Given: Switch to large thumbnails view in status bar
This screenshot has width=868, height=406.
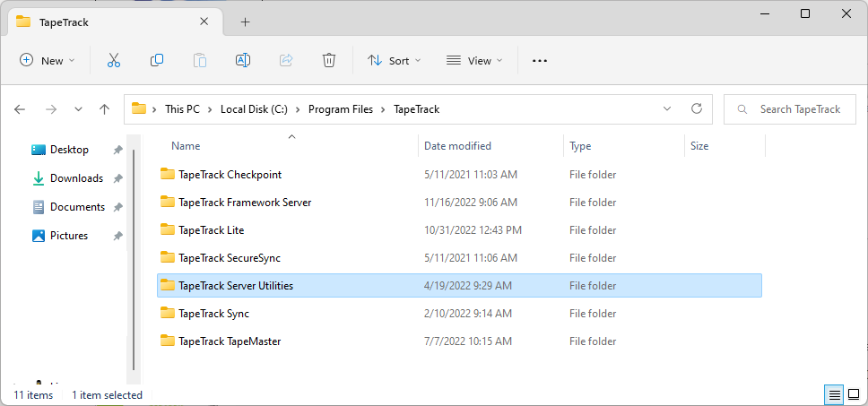Looking at the screenshot, I should (x=853, y=395).
